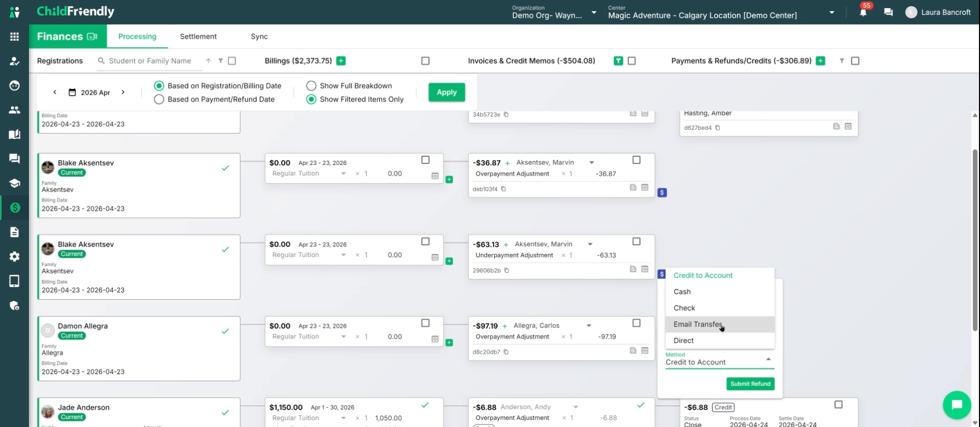
Task: Check the -$63.13 invoice checkbox
Action: tap(636, 242)
